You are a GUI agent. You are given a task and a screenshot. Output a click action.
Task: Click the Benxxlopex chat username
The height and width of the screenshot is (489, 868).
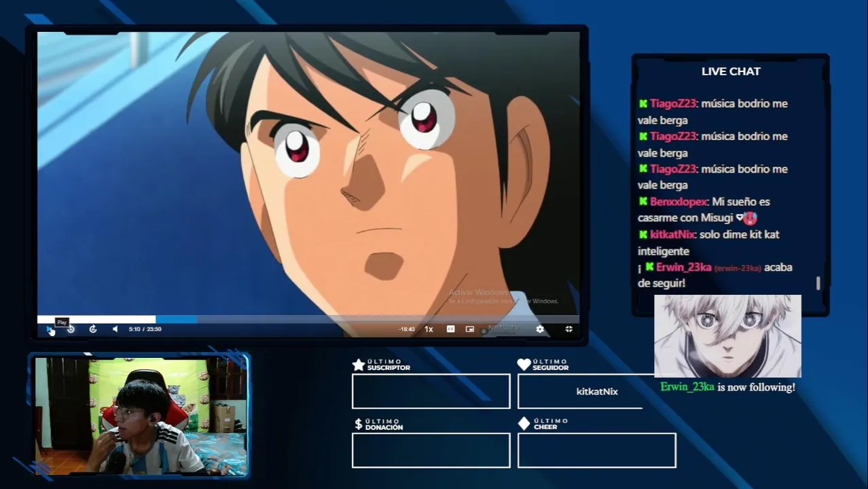click(679, 202)
